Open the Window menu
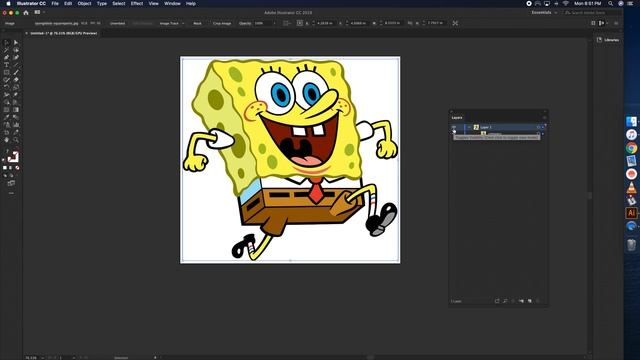640x360 pixels. pos(172,3)
